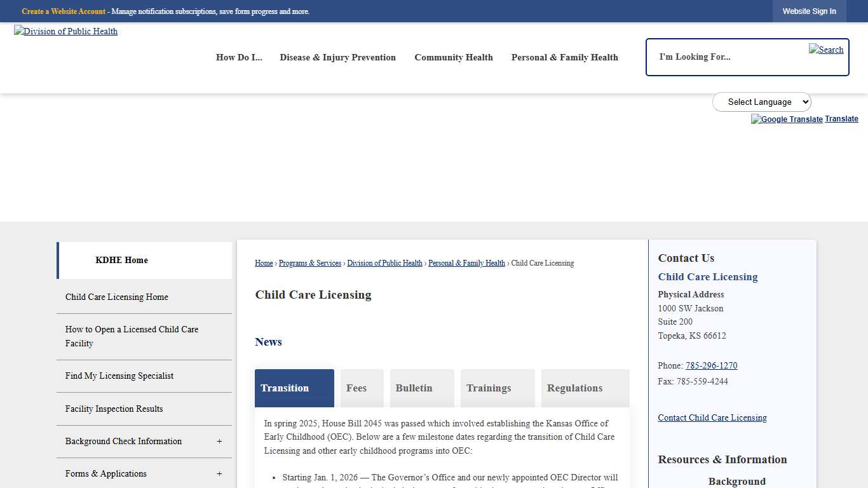Click the I'm Looking For search field
Viewport: 868px width, 488px height.
712,57
